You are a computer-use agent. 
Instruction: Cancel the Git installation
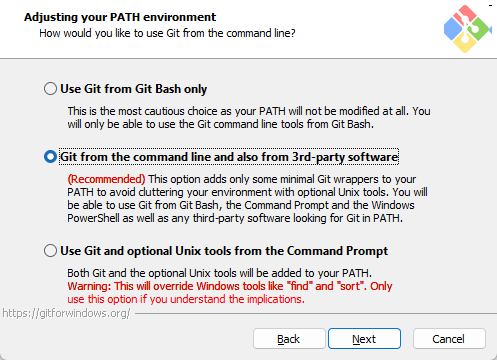point(449,339)
